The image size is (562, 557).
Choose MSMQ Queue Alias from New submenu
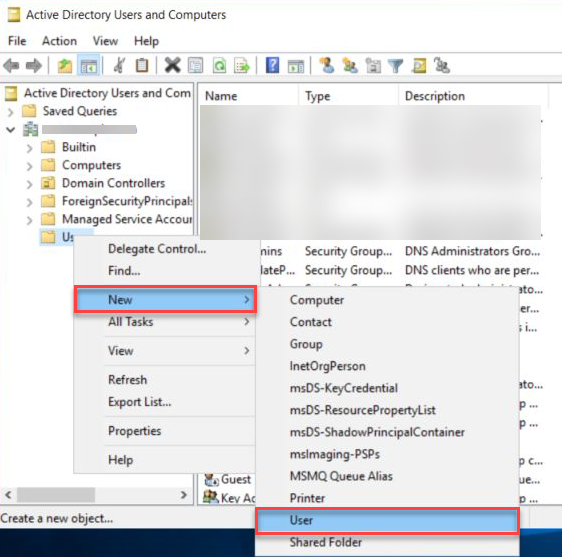387,476
